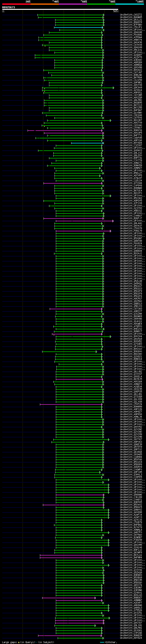Open hit UniRef100_A9STV8
The image size is (146, 644).
(131, 85)
